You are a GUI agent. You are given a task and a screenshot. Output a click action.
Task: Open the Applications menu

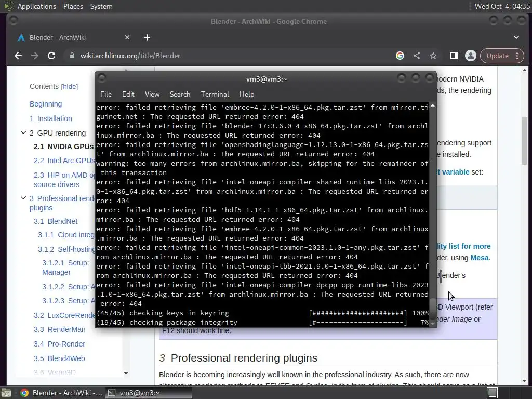(37, 6)
